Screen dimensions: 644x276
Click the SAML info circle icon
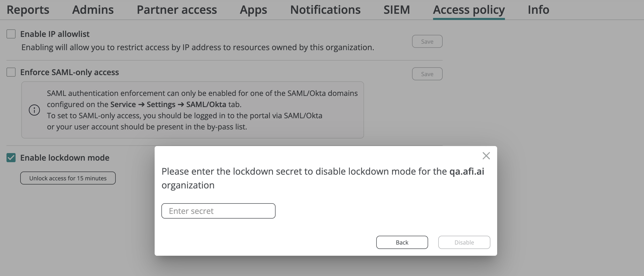(34, 110)
